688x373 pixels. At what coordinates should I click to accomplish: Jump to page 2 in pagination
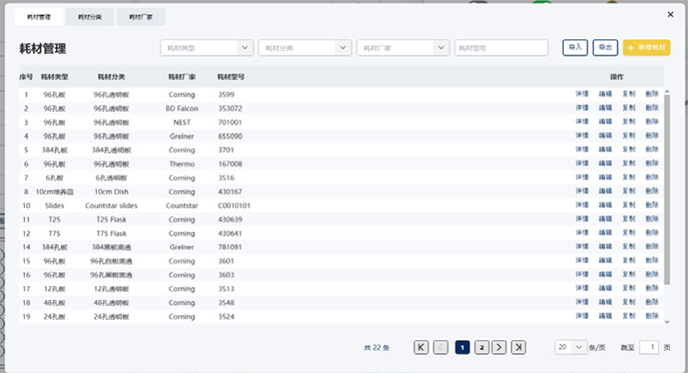pos(482,348)
